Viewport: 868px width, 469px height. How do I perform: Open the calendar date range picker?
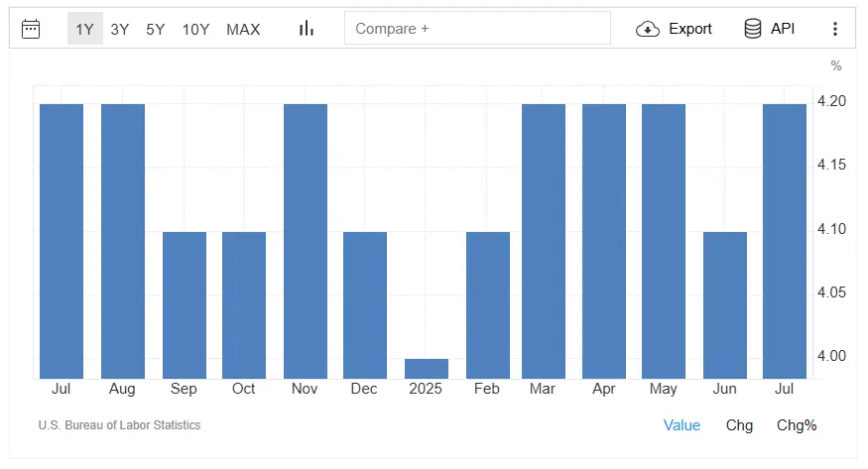click(x=31, y=29)
